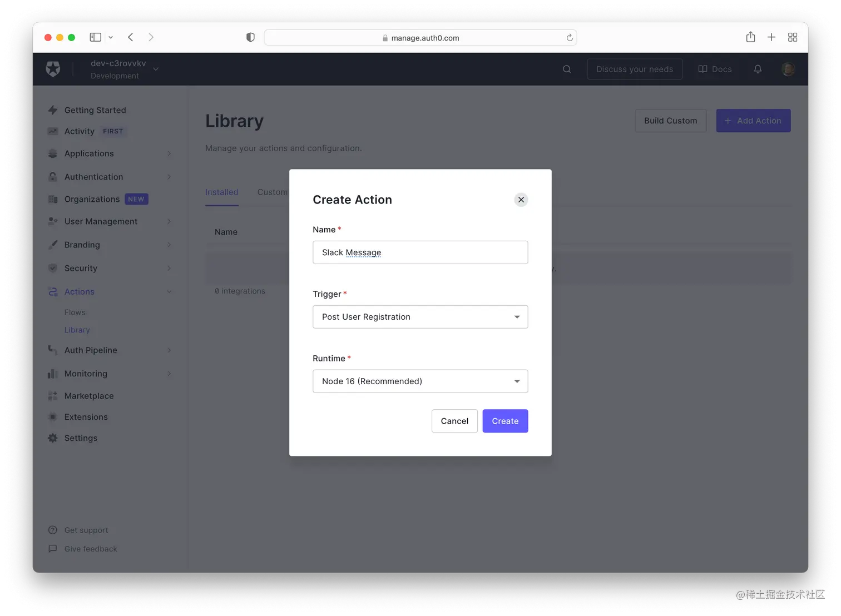
Task: Click the Create button
Action: tap(504, 421)
